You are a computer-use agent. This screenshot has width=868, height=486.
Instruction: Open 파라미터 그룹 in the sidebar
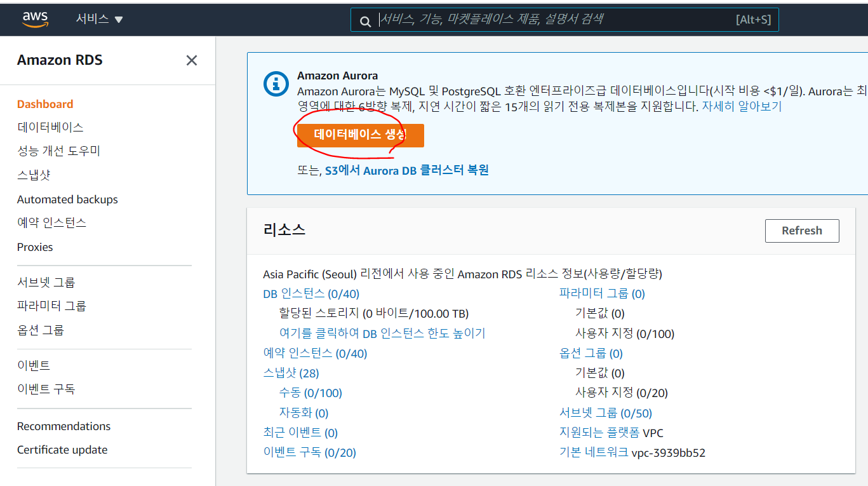51,306
